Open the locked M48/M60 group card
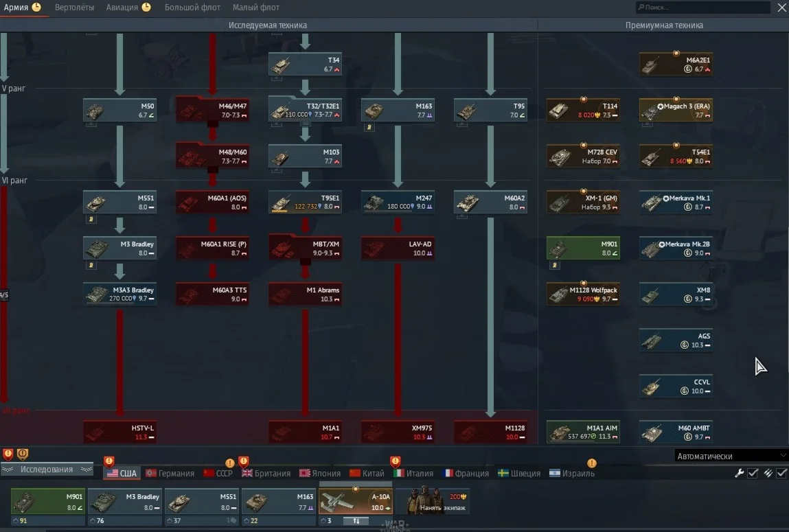This screenshot has width=789, height=532. tap(212, 156)
